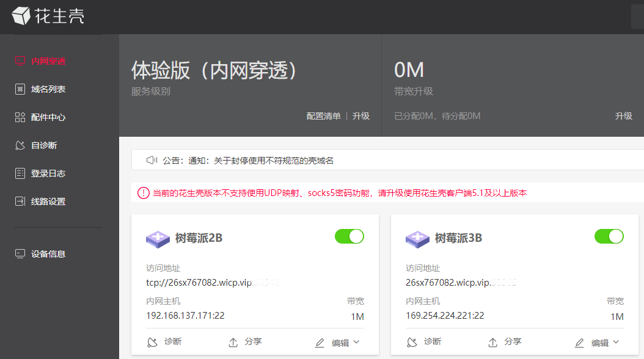Click the 体验版（内网穿透）service level heading
This screenshot has height=359, width=644.
pyautogui.click(x=214, y=70)
